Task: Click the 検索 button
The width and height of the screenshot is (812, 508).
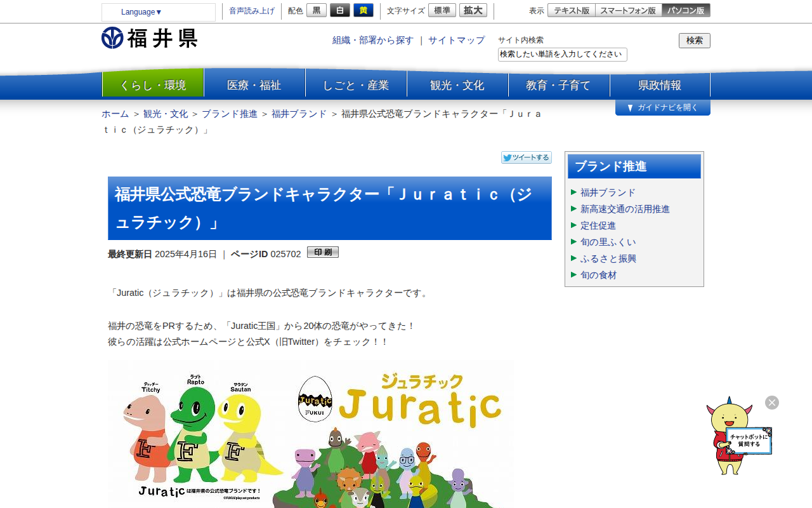Action: 695,41
